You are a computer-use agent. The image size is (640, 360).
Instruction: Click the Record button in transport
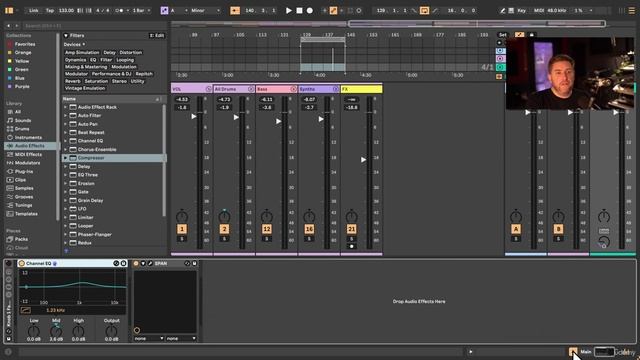pyautogui.click(x=310, y=10)
